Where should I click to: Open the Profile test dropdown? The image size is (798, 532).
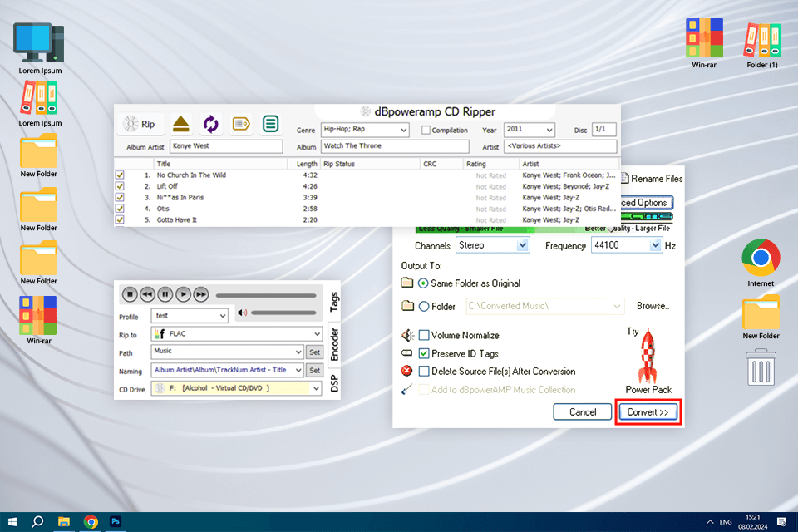pyautogui.click(x=223, y=316)
